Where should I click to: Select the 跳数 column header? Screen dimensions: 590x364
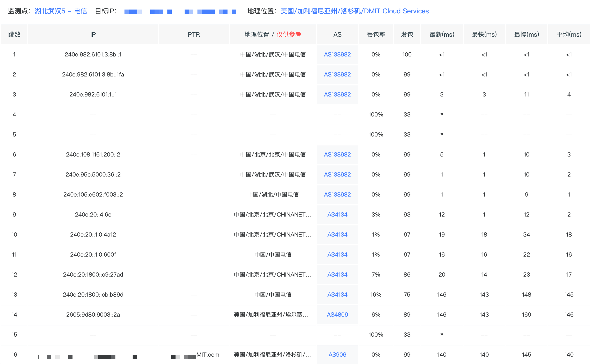[x=14, y=35]
